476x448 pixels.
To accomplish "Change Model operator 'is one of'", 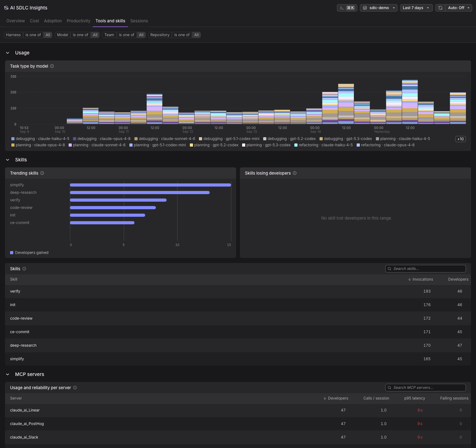I will coord(80,35).
